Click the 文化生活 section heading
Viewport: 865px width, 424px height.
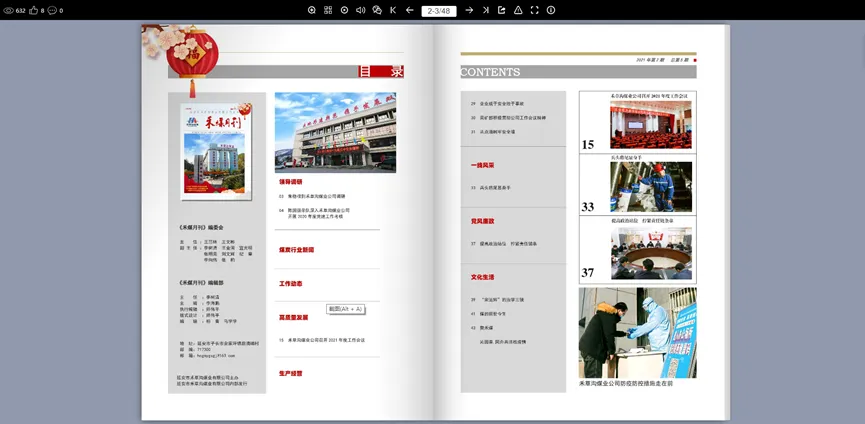pos(483,277)
